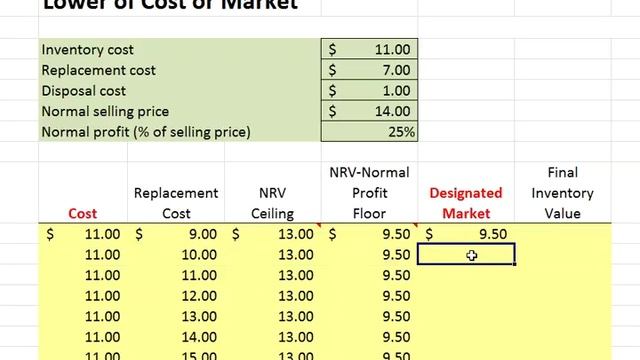Click the Cost cell 11.00 in the 12.00 row
640x360 pixels.
pyautogui.click(x=83, y=296)
